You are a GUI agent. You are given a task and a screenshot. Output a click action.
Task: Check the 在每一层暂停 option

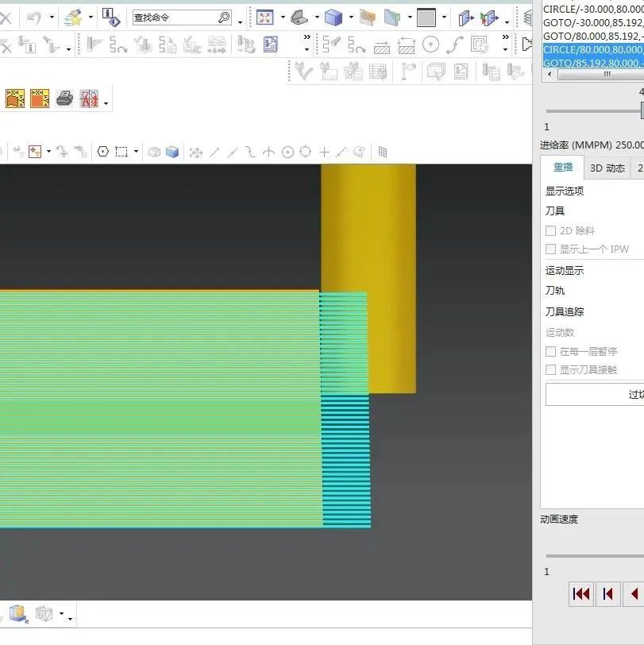click(x=550, y=351)
